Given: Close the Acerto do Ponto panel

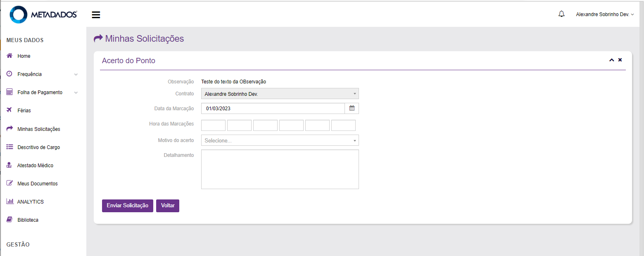Looking at the screenshot, I should [x=620, y=60].
